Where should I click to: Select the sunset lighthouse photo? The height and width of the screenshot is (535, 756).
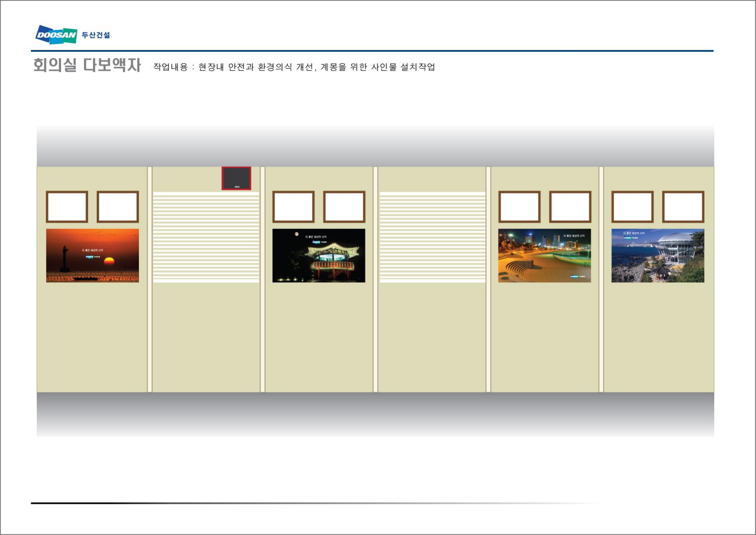(x=92, y=255)
